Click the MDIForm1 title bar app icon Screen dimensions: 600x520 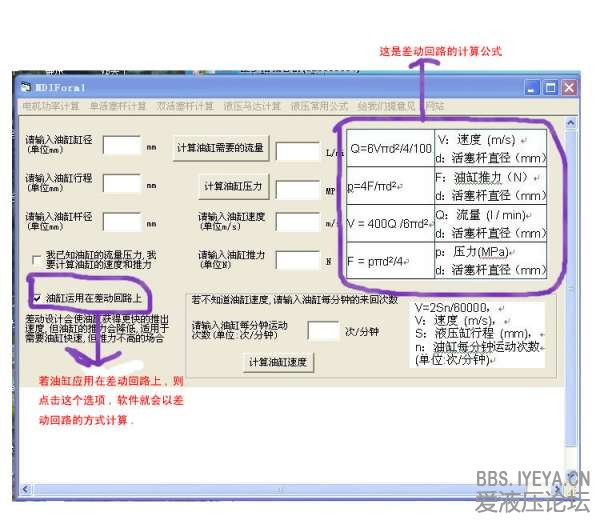pyautogui.click(x=25, y=88)
